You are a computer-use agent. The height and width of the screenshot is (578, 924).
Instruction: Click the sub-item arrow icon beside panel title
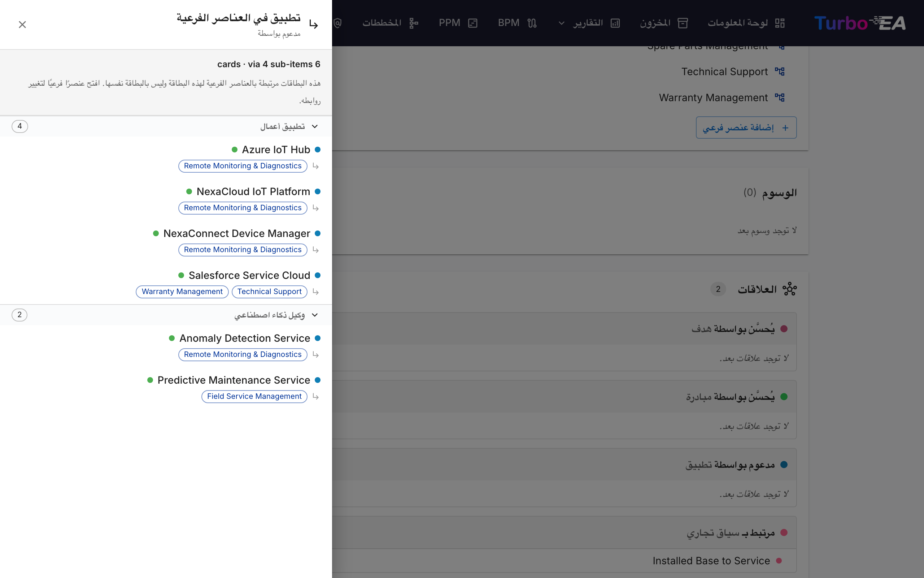pyautogui.click(x=314, y=25)
